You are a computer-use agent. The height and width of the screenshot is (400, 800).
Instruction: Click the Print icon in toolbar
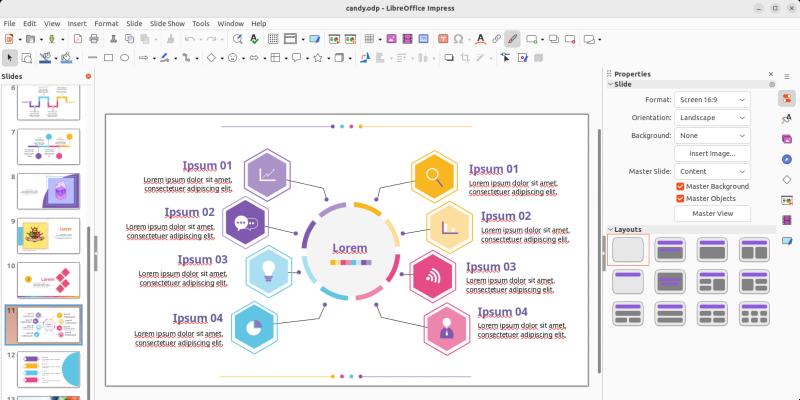94,39
